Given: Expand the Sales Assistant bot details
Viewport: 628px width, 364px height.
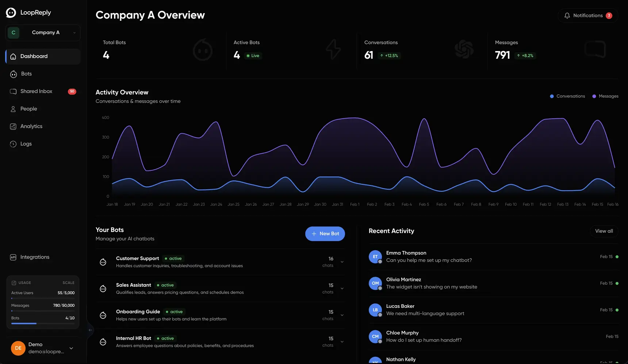Looking at the screenshot, I should pos(342,289).
